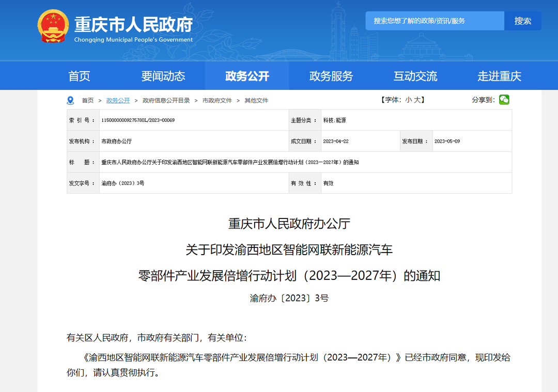Click heading line 关于印发渝西地区智能网联新能源汽车
Image resolution: width=558 pixels, height=392 pixels.
pyautogui.click(x=289, y=250)
